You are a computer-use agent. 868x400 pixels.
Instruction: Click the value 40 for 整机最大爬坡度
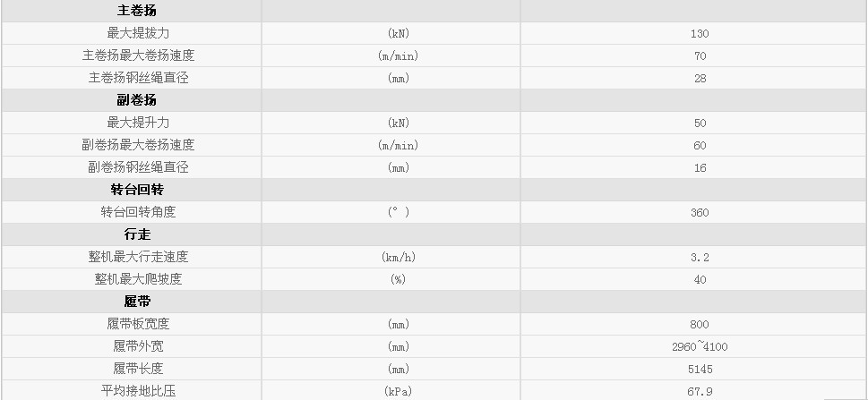(x=700, y=279)
